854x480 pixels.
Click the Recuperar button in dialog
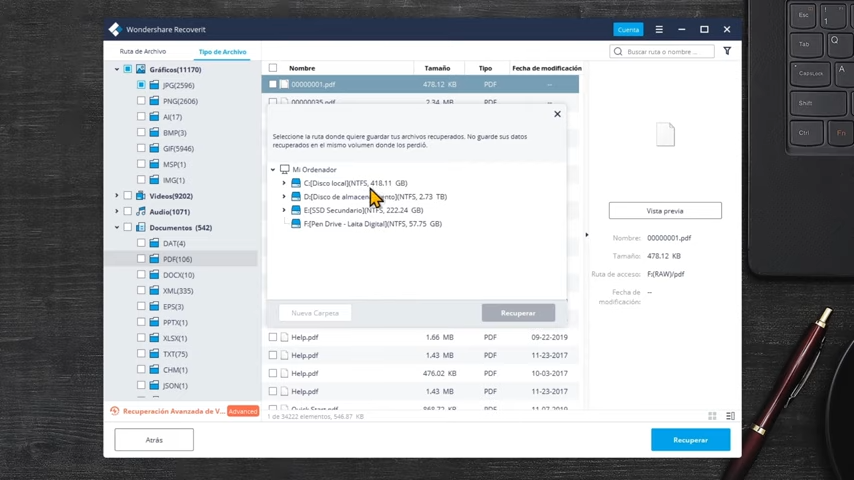coord(518,313)
